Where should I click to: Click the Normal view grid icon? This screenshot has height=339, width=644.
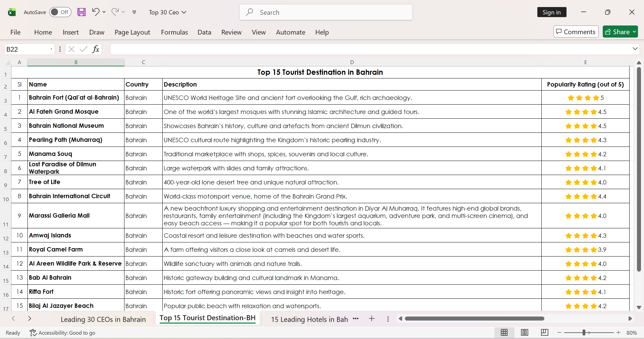pos(504,332)
